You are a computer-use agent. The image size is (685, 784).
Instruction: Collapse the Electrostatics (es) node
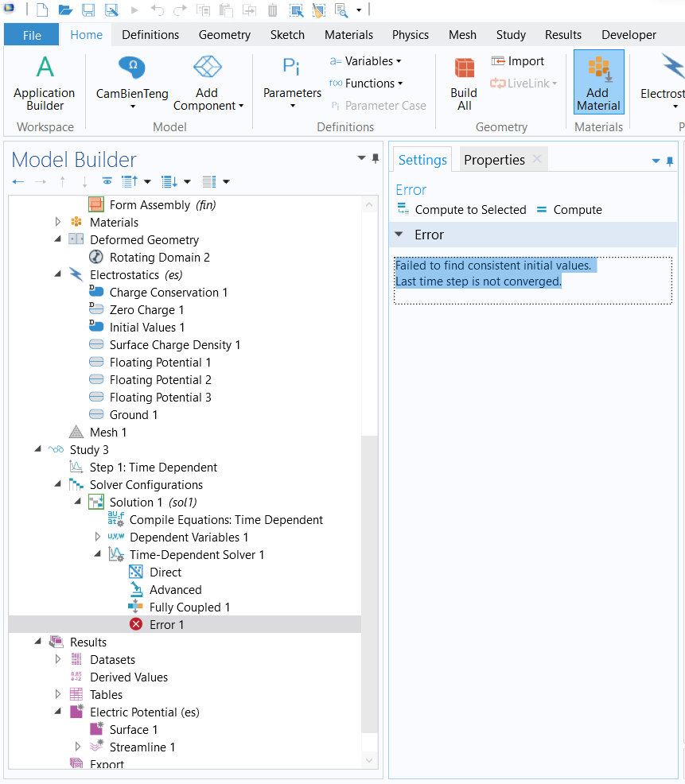(x=58, y=274)
